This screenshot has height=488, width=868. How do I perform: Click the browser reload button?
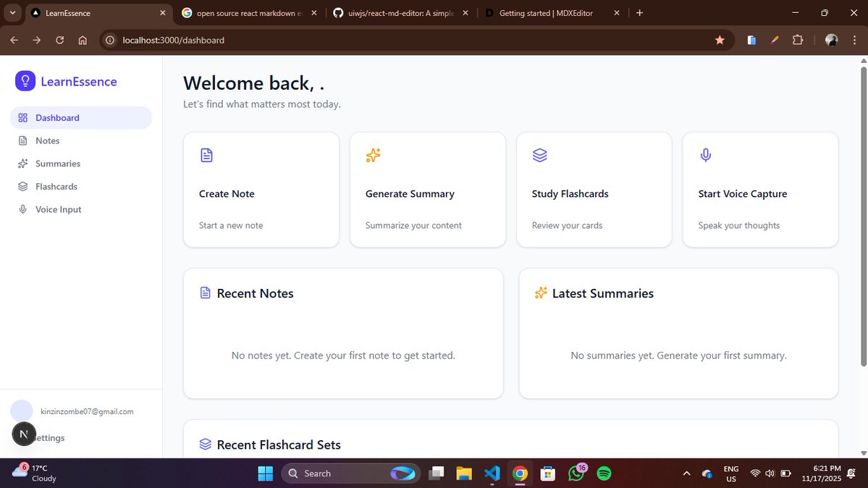(x=59, y=40)
